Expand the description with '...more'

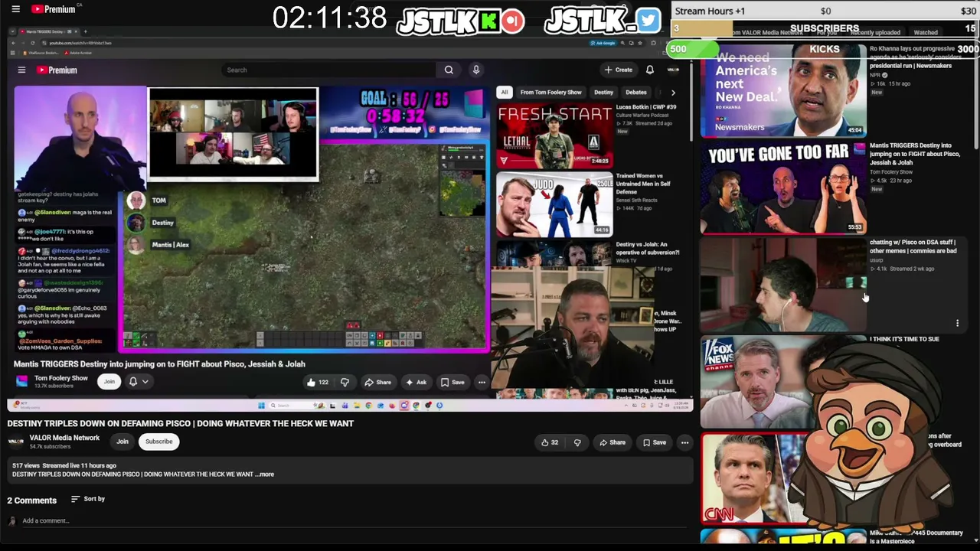coord(265,474)
